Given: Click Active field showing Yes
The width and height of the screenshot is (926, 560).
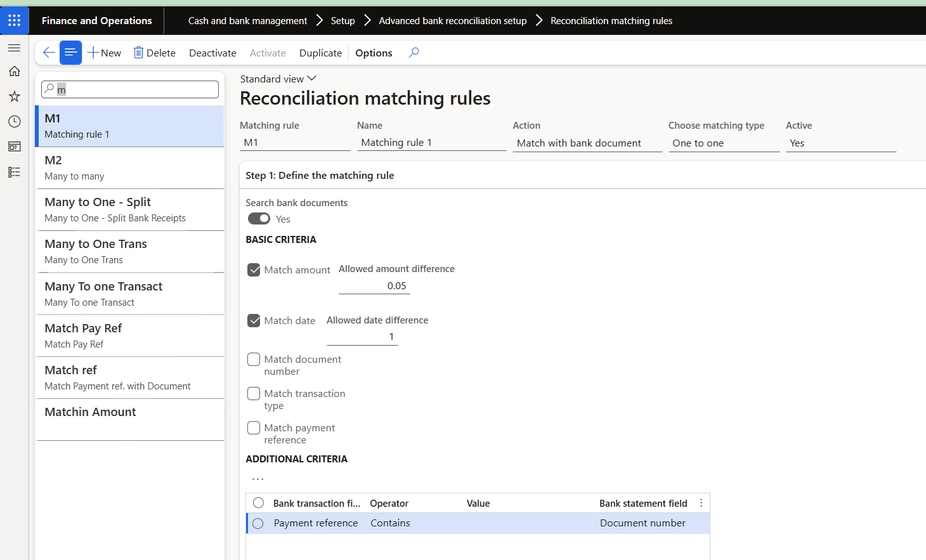Looking at the screenshot, I should click(x=840, y=143).
